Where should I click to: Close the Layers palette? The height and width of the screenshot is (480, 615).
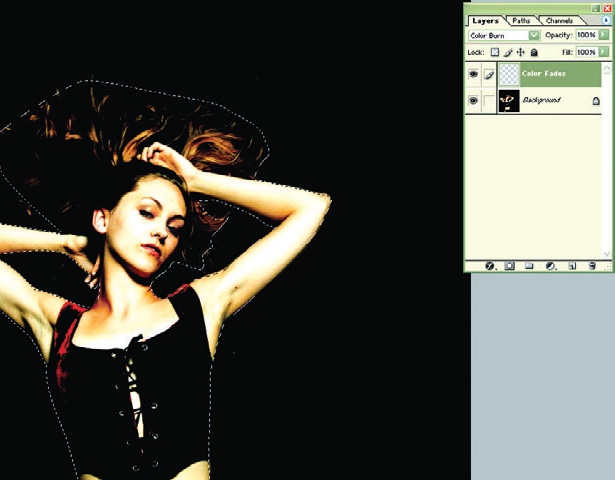[607, 8]
